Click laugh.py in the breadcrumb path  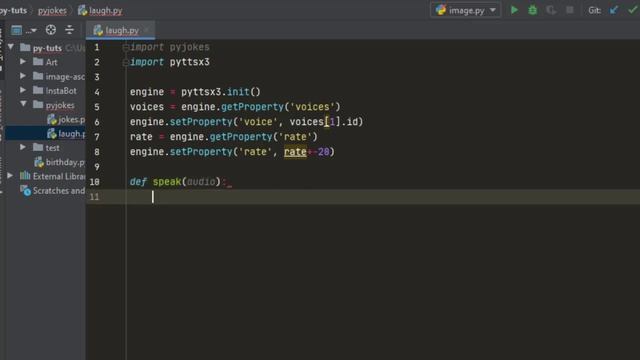[100, 11]
